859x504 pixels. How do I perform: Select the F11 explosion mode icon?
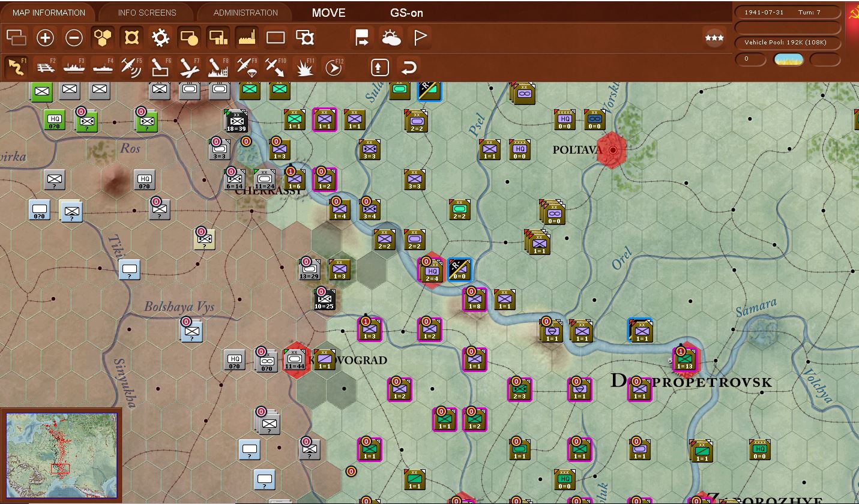pyautogui.click(x=305, y=67)
